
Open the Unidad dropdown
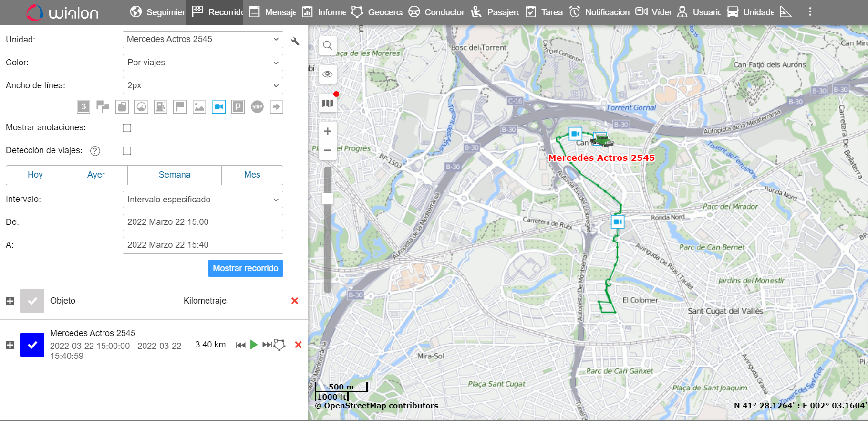pyautogui.click(x=203, y=40)
